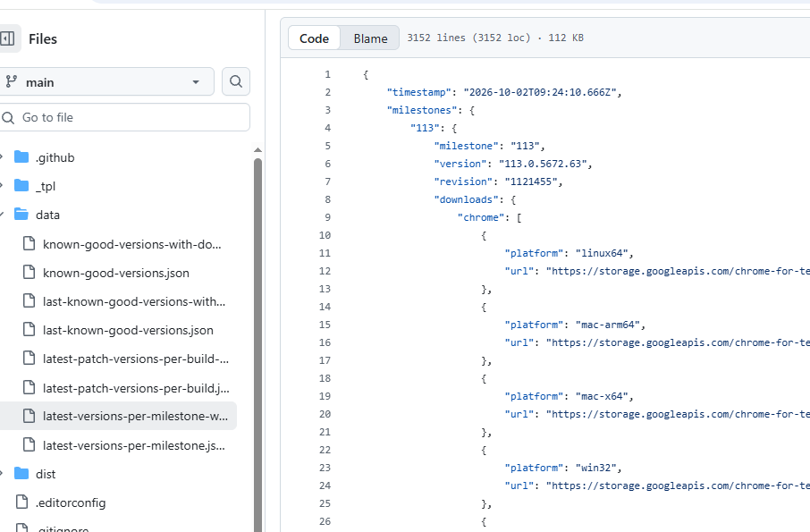Open the file search magnifier button
The width and height of the screenshot is (810, 532).
[236, 81]
